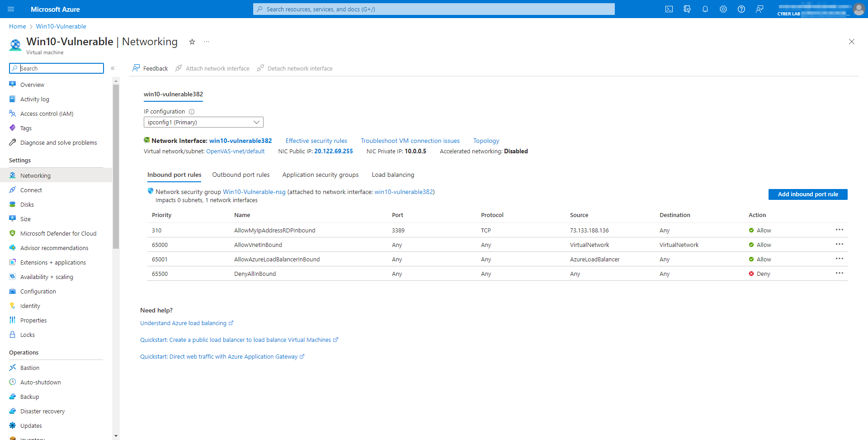
Task: Open ellipsis menu for DenyAllInBound rule
Action: pyautogui.click(x=840, y=273)
